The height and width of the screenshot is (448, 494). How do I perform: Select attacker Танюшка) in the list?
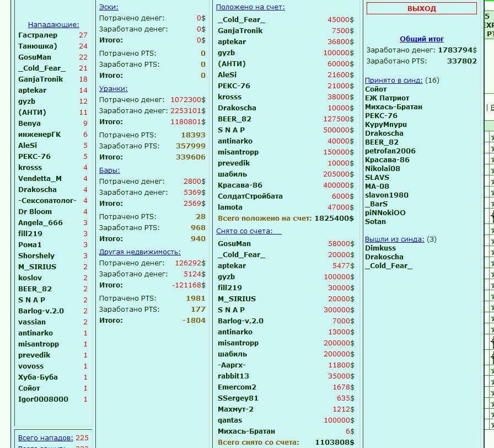(x=37, y=46)
